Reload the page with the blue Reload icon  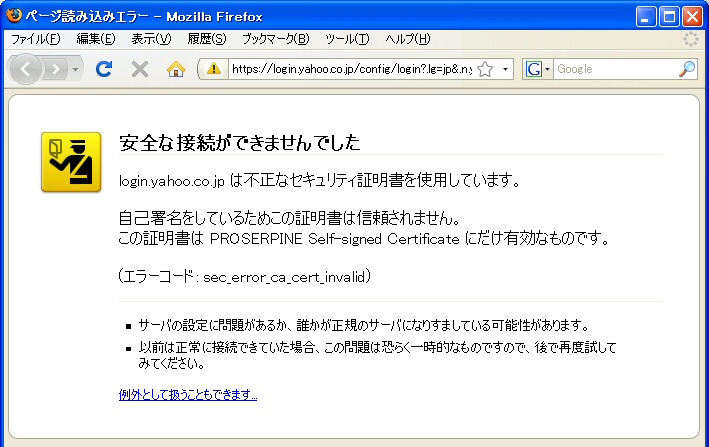[x=104, y=69]
